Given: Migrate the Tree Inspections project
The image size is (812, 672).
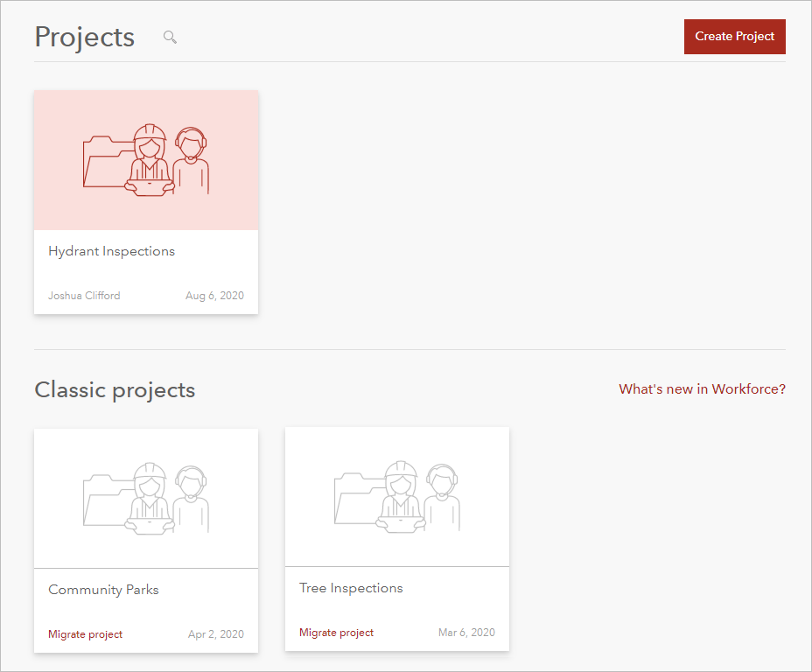Looking at the screenshot, I should coord(336,632).
